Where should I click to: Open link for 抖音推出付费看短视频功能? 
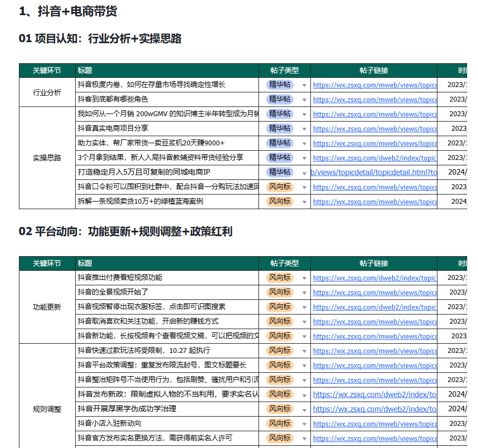(x=375, y=278)
